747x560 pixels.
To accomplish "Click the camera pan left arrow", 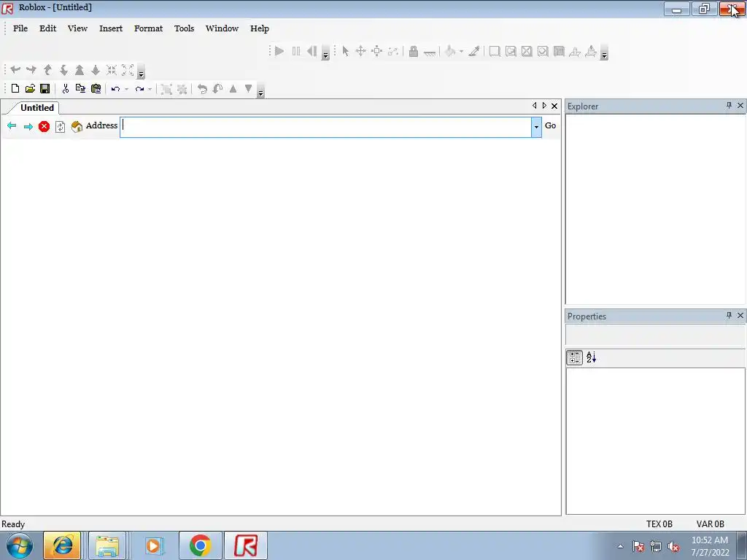I will click(x=15, y=70).
